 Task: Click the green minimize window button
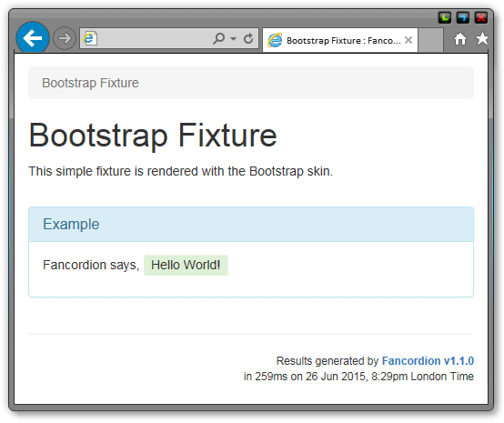click(x=445, y=17)
